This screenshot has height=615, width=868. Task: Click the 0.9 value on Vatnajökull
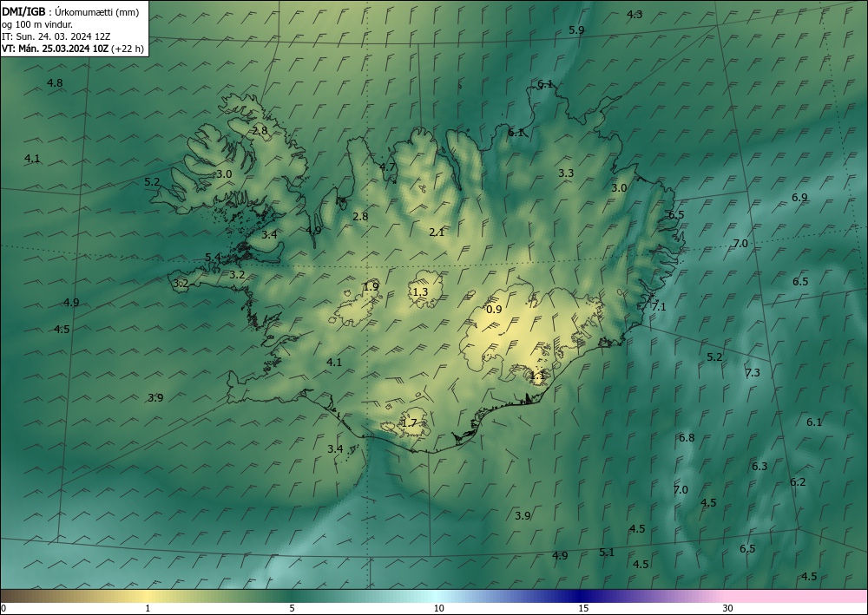494,310
